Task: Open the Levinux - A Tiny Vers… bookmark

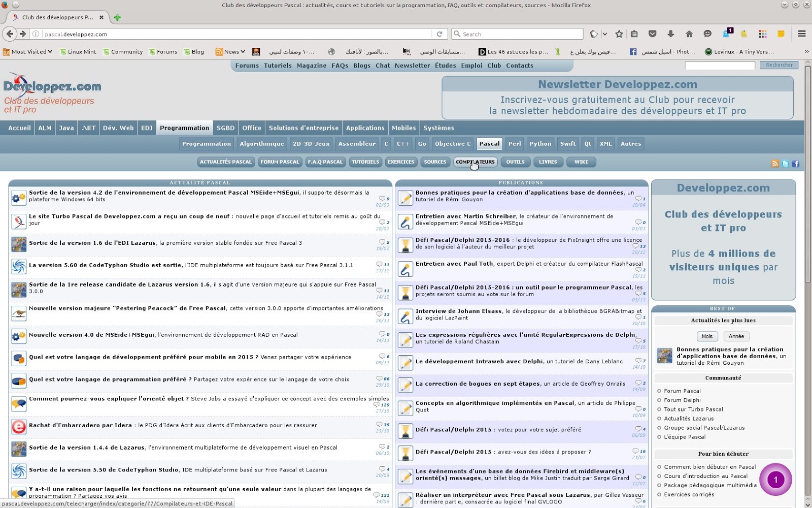Action: (739, 52)
